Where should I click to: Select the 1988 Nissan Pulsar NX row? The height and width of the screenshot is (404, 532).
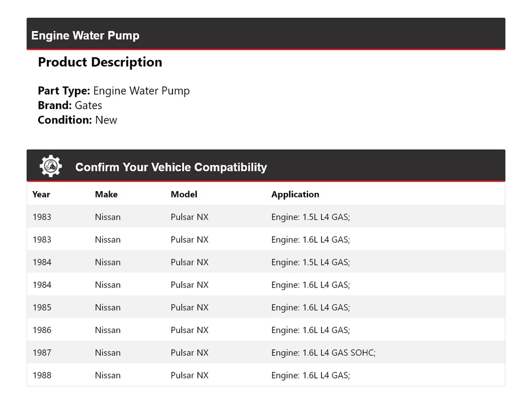pyautogui.click(x=266, y=375)
